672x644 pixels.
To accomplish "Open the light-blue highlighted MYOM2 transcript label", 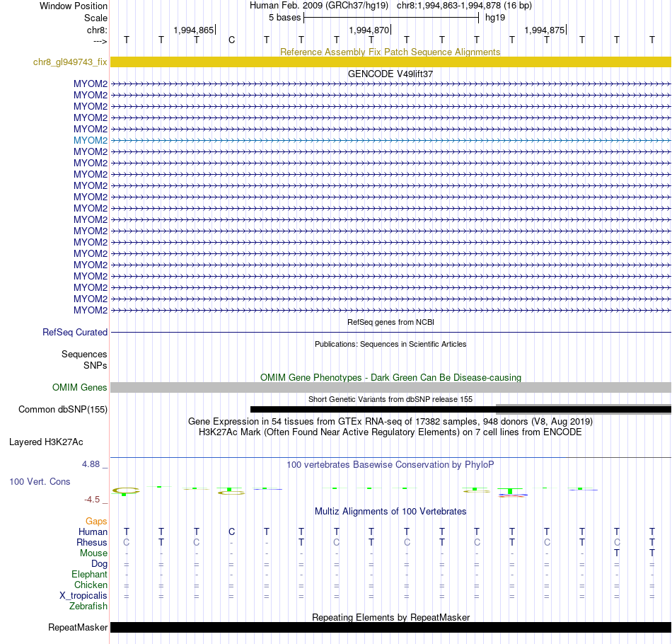I will coord(91,140).
